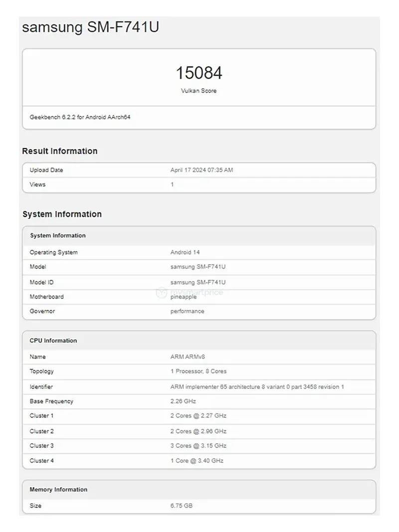
Task: Click the Operating System label
Action: point(53,252)
